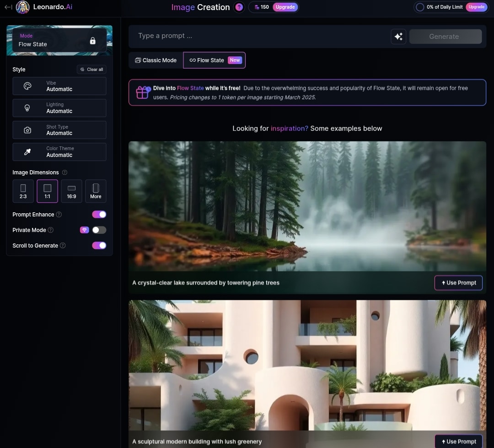Viewport: 494px width, 448px height.
Task: Click the back arrow icon at top left
Action: tap(9, 7)
